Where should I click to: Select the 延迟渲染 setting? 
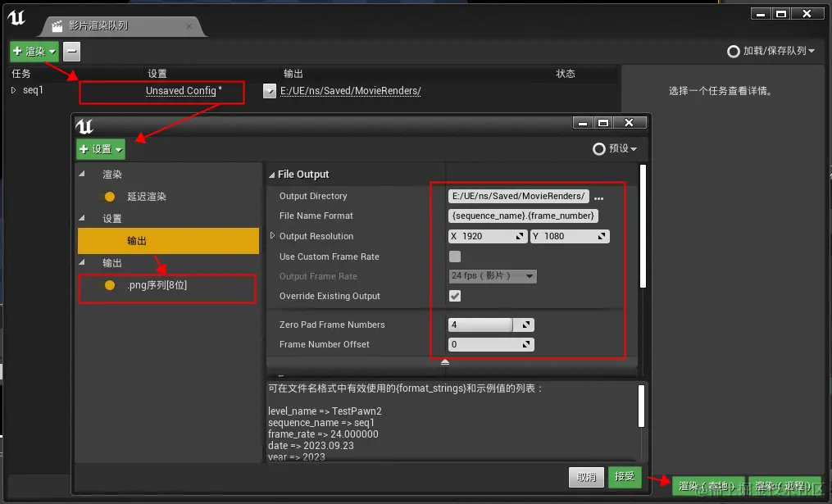pos(147,197)
